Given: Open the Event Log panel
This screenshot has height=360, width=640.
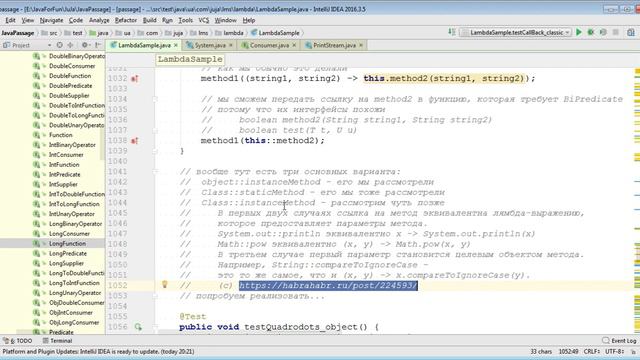Looking at the screenshot, I should [x=620, y=340].
